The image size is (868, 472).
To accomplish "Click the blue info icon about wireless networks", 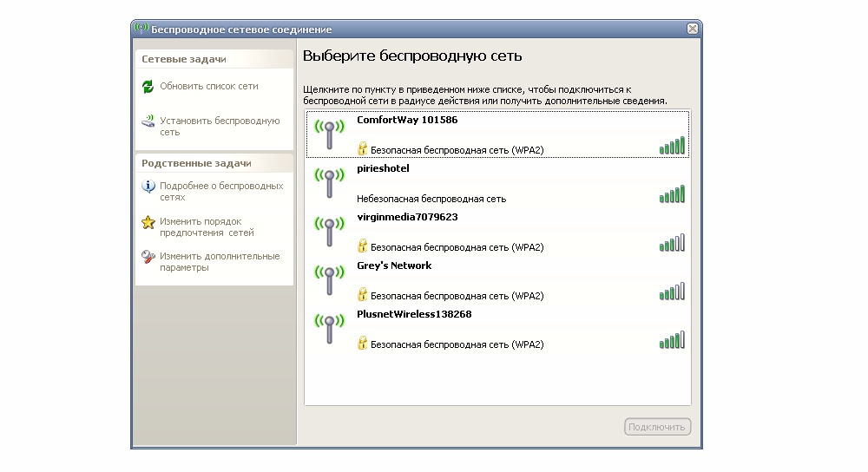I will pyautogui.click(x=148, y=187).
